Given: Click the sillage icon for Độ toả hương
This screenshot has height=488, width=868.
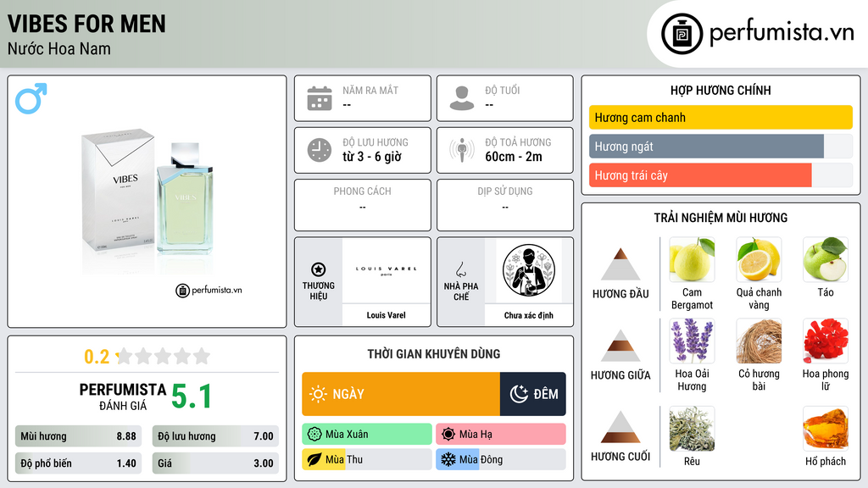Looking at the screenshot, I should [462, 150].
